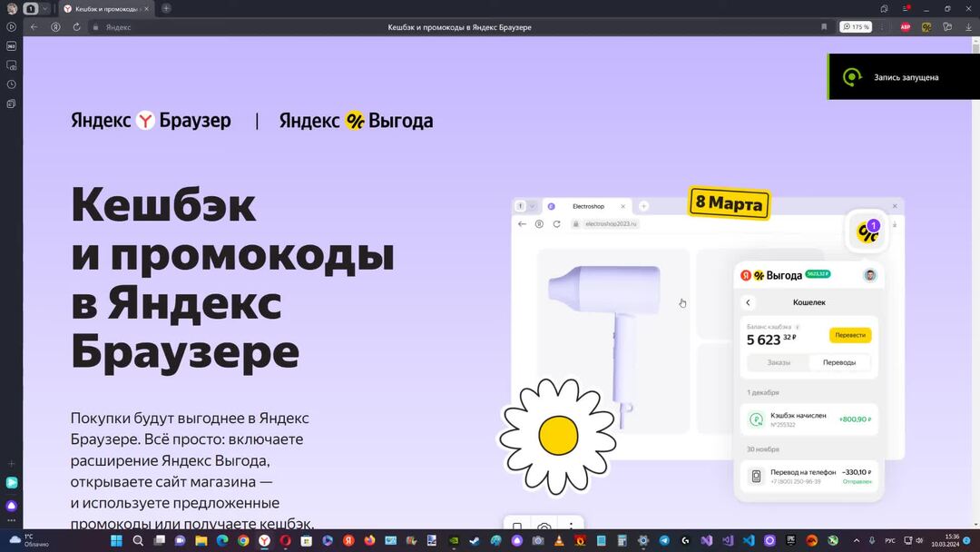The height and width of the screenshot is (552, 980).
Task: Open taskbar search magnifier
Action: point(138,541)
